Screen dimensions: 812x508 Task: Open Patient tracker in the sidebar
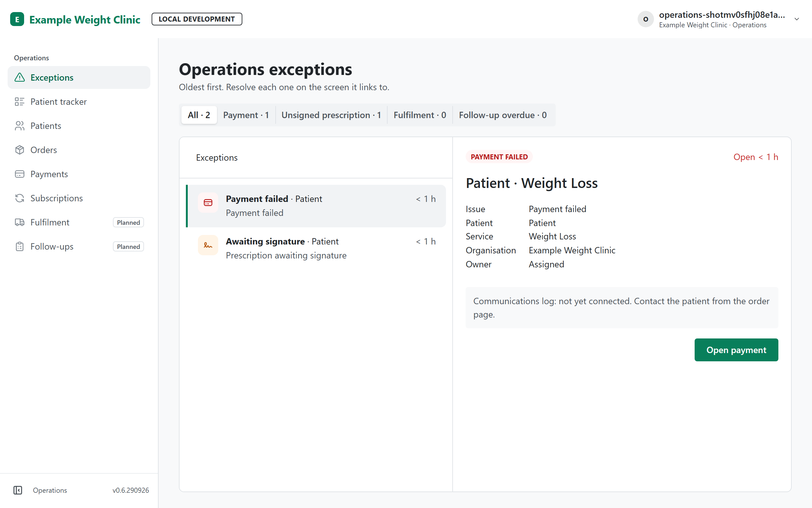79,102
